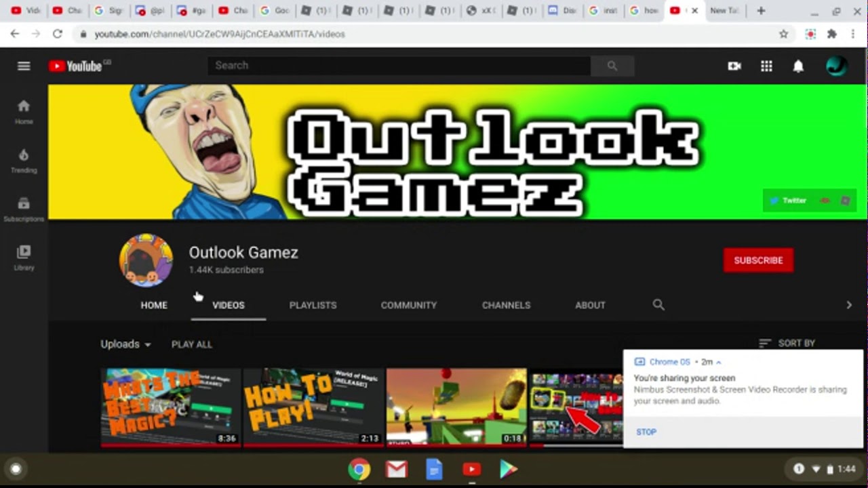Open the Chrome OS launcher circle
This screenshot has width=868, height=488.
tap(16, 469)
